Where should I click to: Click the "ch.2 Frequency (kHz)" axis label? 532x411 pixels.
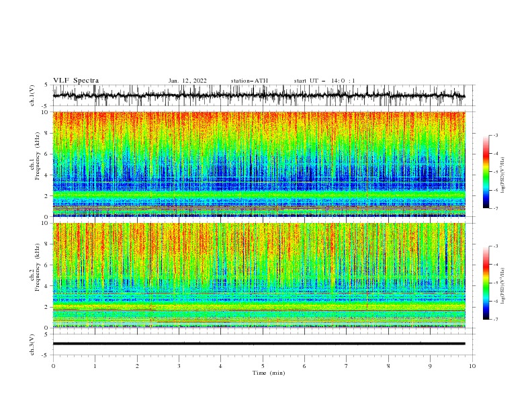tap(35, 267)
